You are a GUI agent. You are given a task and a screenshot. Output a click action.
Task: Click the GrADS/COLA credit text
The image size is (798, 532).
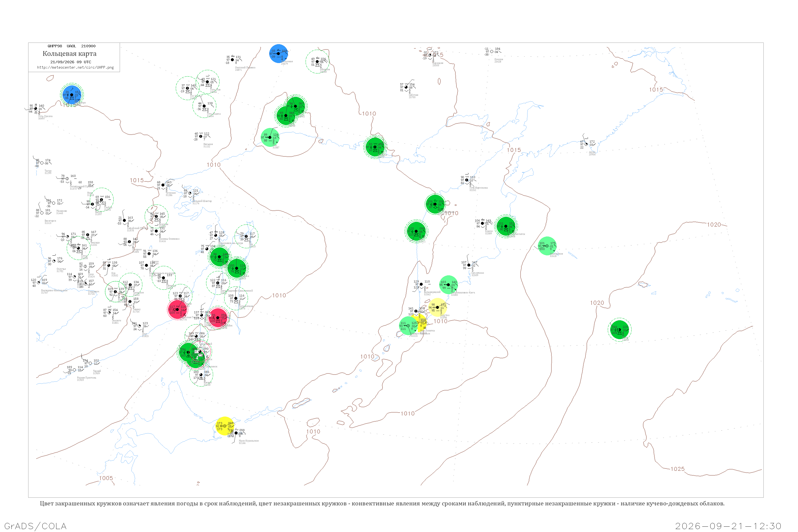tap(35, 526)
